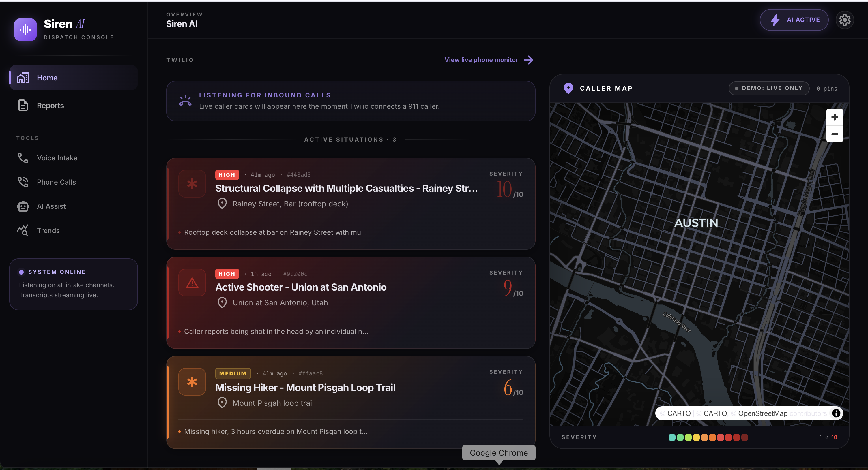This screenshot has height=470, width=868.
Task: Click the teal severity legend swatch
Action: [671, 437]
